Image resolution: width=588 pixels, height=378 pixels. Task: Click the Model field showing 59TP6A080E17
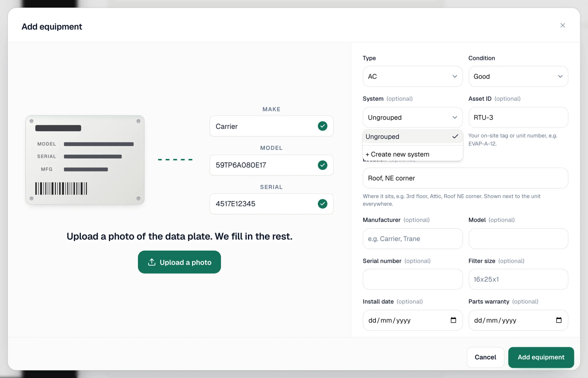pyautogui.click(x=271, y=165)
